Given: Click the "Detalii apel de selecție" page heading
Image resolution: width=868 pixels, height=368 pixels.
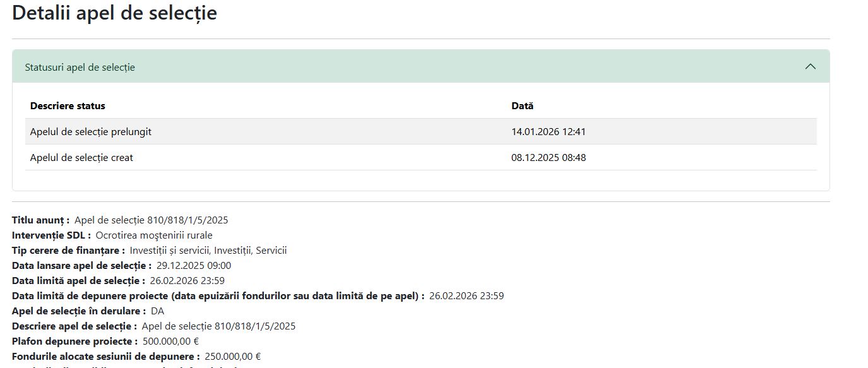Looking at the screenshot, I should click(114, 13).
